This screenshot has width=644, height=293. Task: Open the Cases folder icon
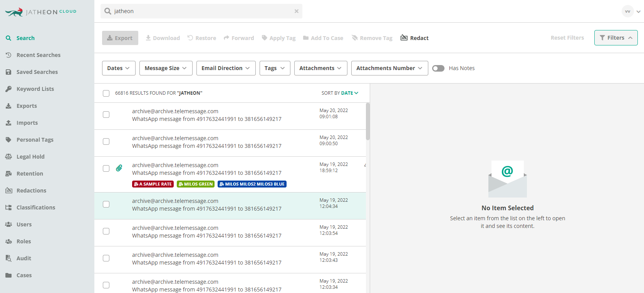point(8,275)
